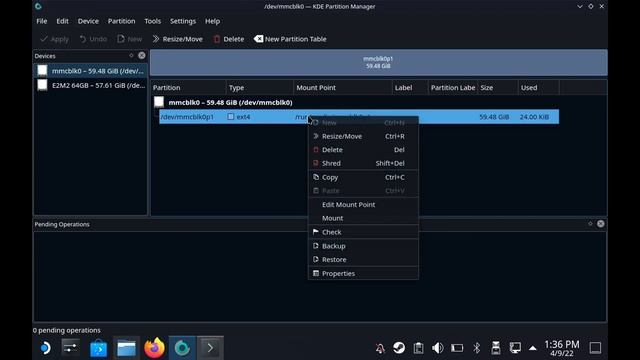The image size is (640, 360).
Task: Sort by Label column header
Action: click(410, 87)
